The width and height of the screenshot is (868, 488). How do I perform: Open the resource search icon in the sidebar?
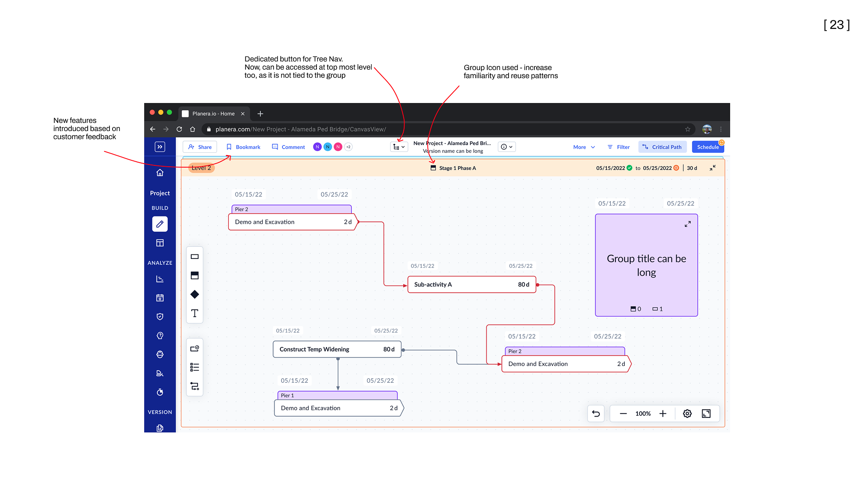coord(160,373)
